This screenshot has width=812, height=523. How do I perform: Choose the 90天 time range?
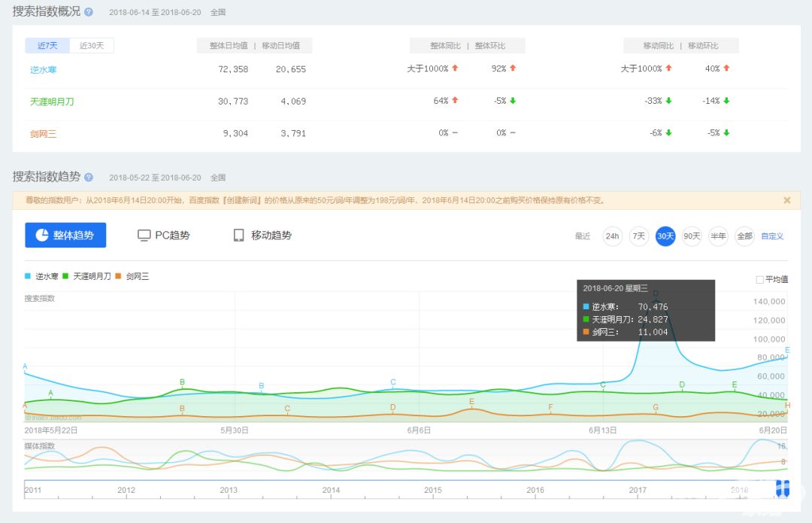pyautogui.click(x=692, y=236)
